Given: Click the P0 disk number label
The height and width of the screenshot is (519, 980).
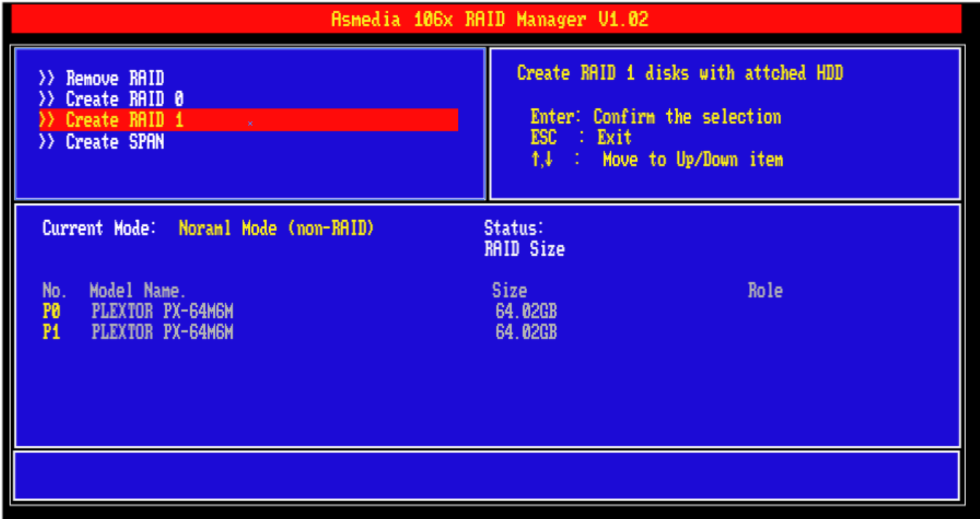Looking at the screenshot, I should (51, 312).
